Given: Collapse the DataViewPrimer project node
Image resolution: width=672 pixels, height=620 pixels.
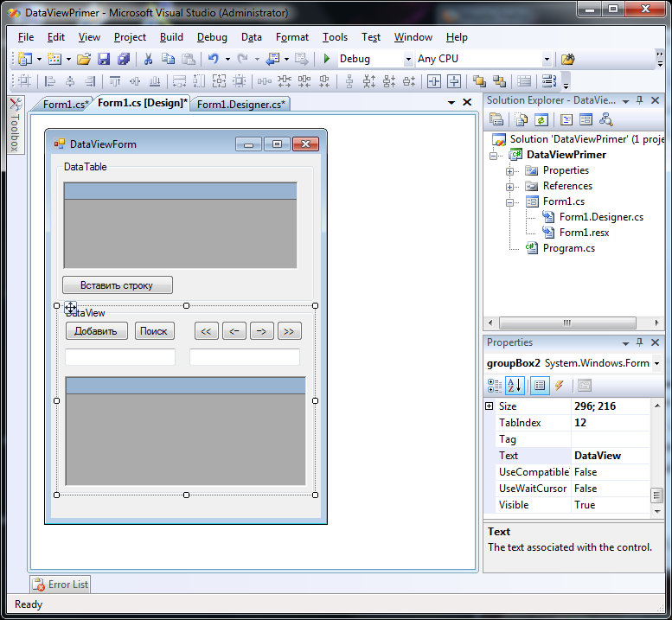Looking at the screenshot, I should point(493,156).
